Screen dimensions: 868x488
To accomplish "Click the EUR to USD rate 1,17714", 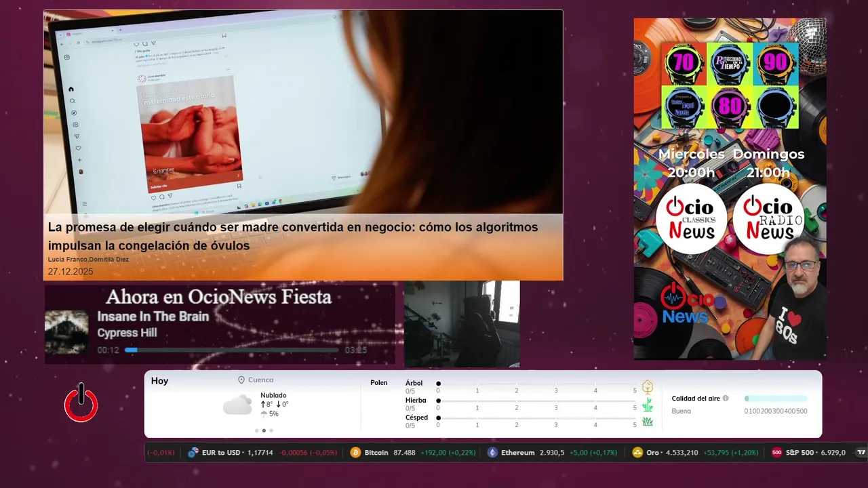I will (260, 453).
